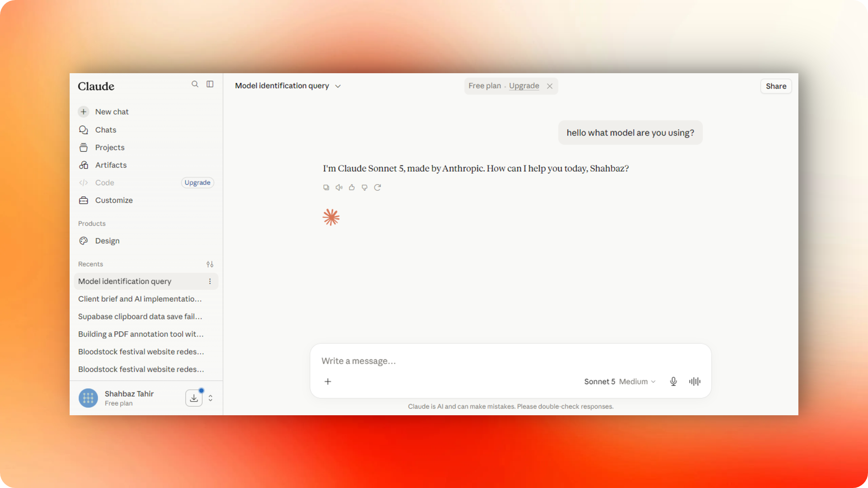
Task: Expand the account menu chevrons
Action: 211,398
